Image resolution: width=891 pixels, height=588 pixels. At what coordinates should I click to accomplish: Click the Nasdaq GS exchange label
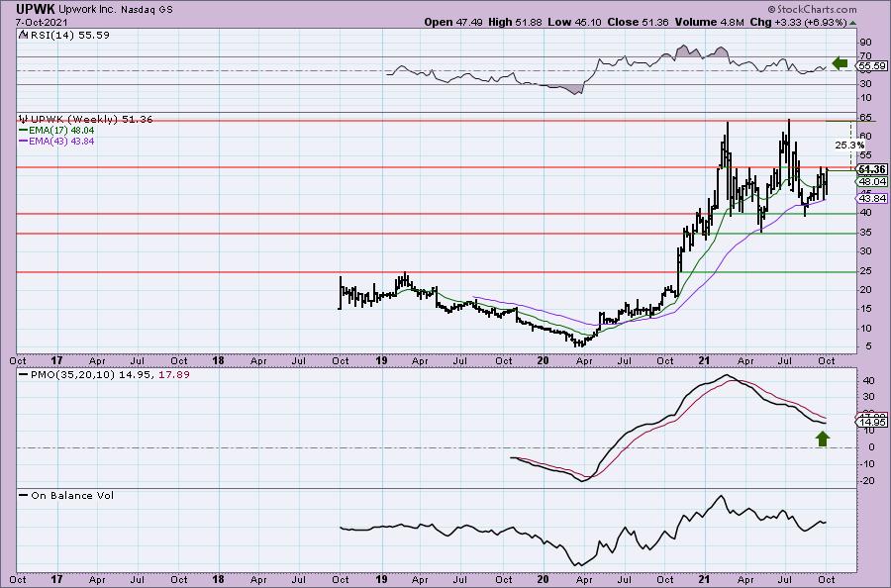[x=147, y=10]
